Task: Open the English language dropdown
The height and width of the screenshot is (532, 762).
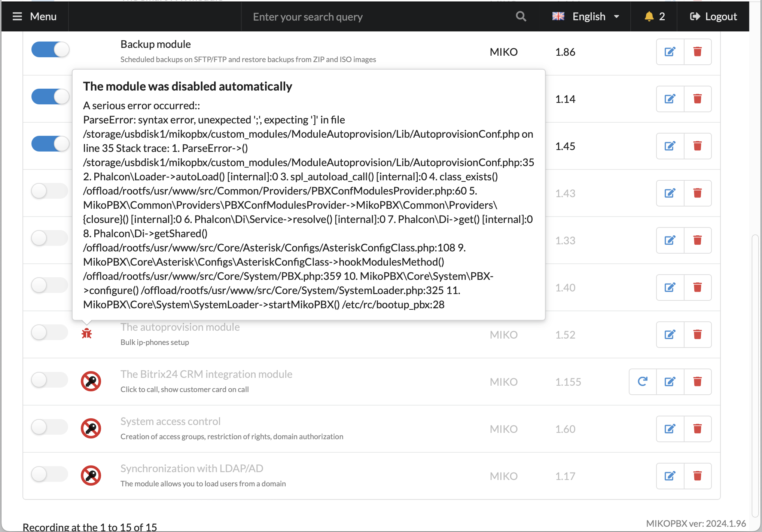Action: [x=586, y=16]
